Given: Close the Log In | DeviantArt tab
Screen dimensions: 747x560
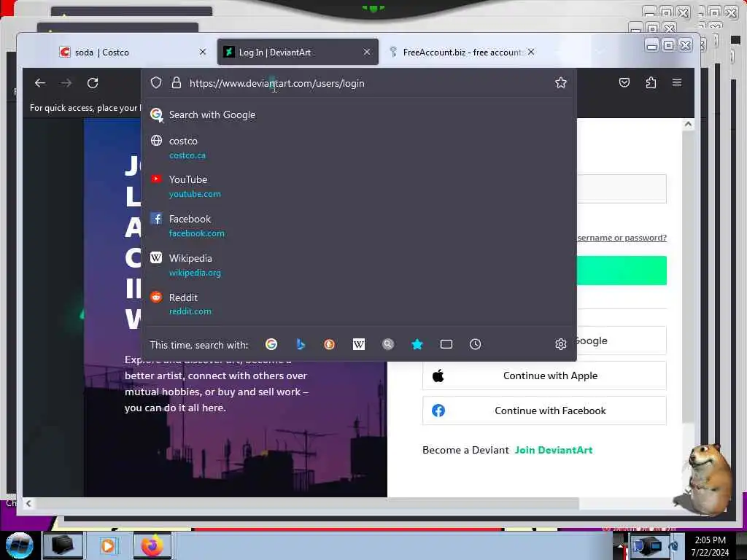Looking at the screenshot, I should (366, 52).
